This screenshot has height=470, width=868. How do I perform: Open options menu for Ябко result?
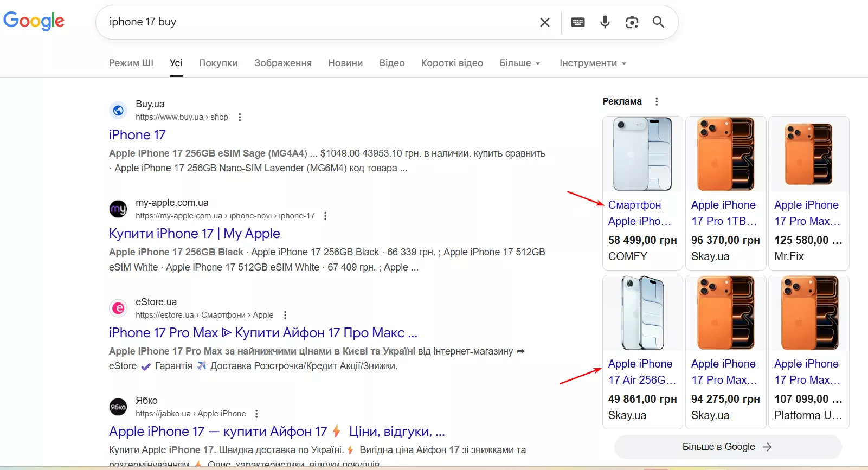[256, 414]
